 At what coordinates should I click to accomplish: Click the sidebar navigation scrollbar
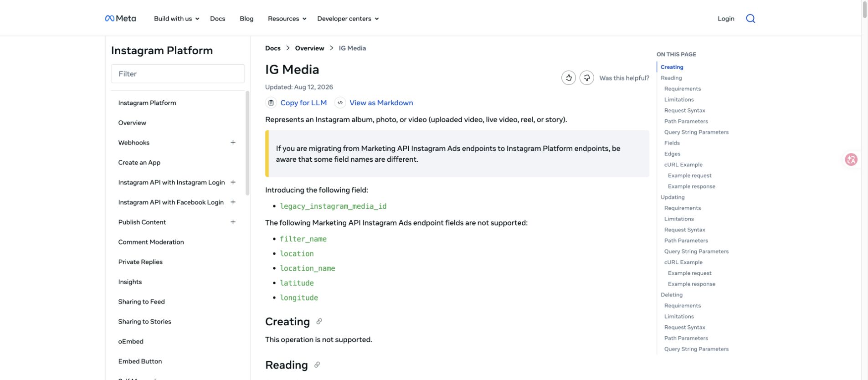[x=247, y=143]
